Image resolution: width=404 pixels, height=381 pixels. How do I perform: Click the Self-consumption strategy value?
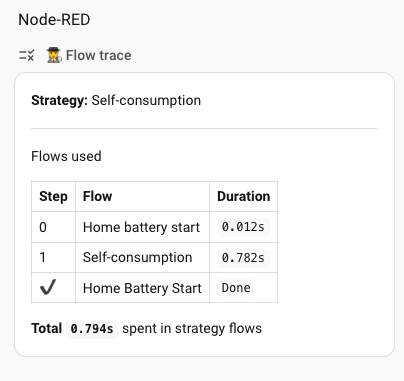[146, 100]
